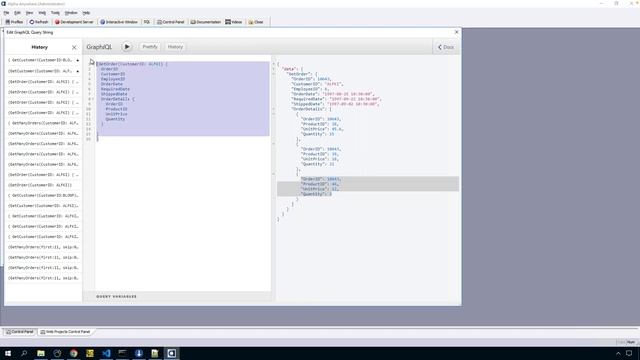
Task: Select history entry '{ GetCustomer(CustomerID:BLONP)'
Action: click(x=43, y=195)
